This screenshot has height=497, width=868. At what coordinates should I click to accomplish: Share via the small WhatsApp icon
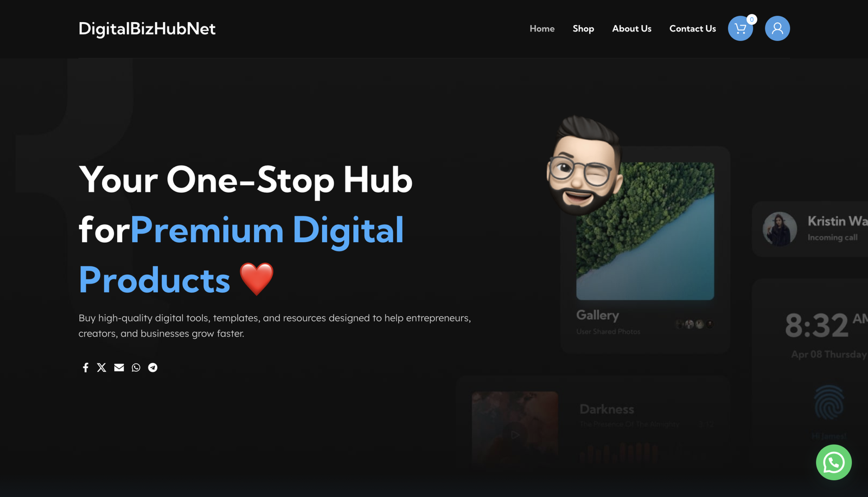[136, 367]
